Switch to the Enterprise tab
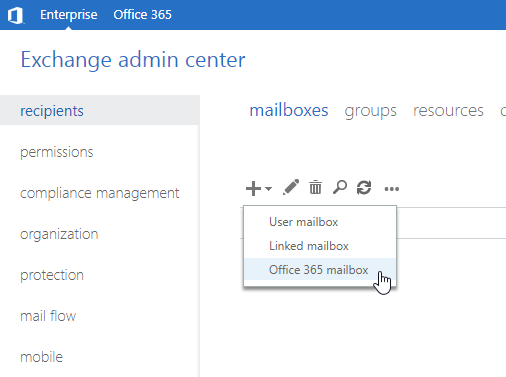This screenshot has width=506, height=377. click(69, 15)
